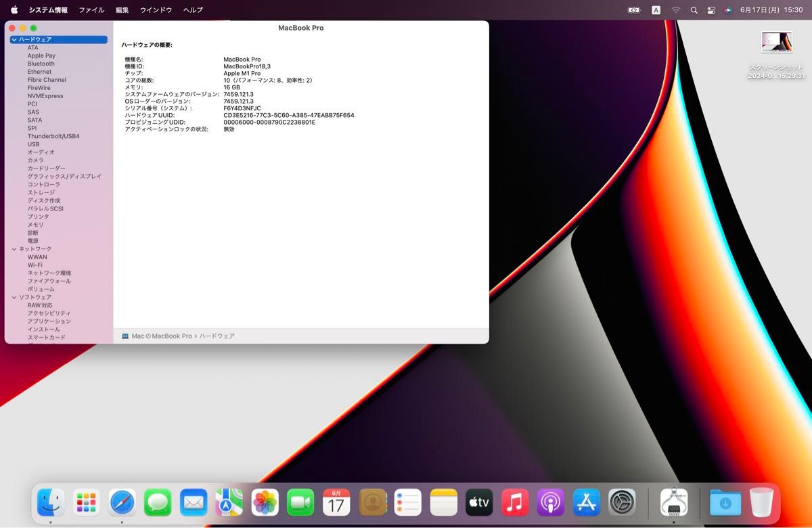Select アプリケーション in the sidebar

click(49, 322)
